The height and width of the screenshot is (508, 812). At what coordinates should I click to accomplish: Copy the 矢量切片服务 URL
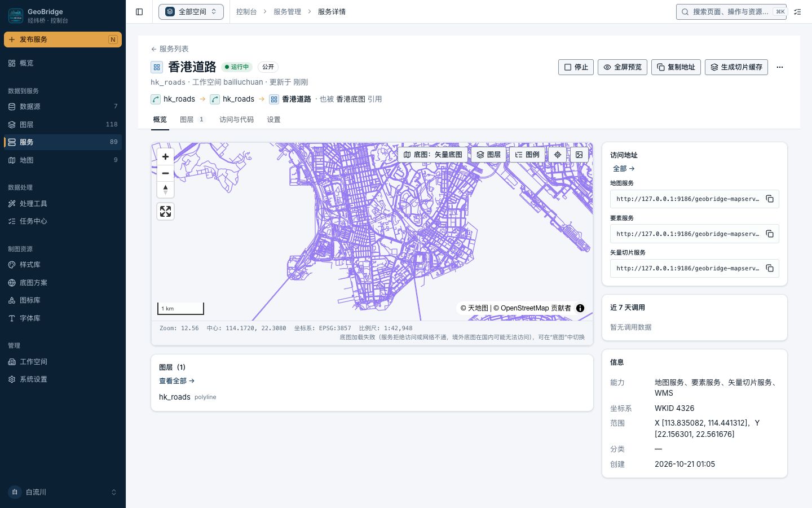click(x=770, y=268)
